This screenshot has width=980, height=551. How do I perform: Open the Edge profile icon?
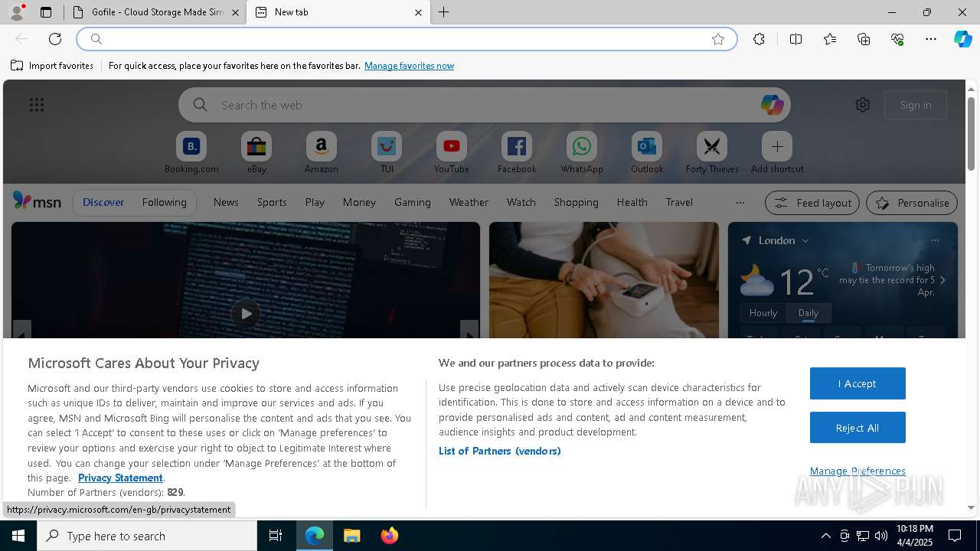point(16,12)
